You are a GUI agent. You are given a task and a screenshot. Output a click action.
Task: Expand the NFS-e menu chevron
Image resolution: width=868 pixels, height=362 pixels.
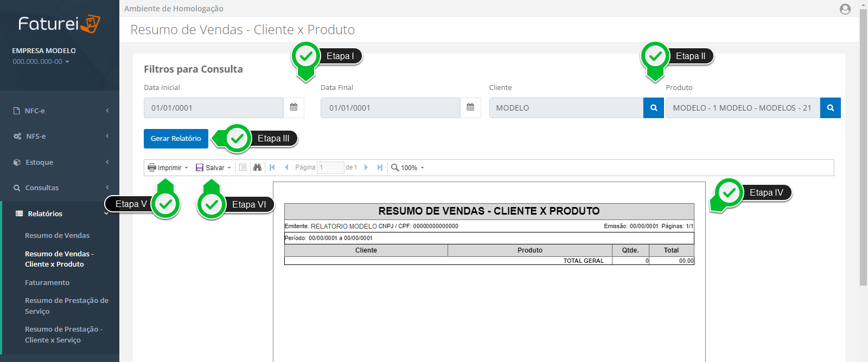(107, 136)
